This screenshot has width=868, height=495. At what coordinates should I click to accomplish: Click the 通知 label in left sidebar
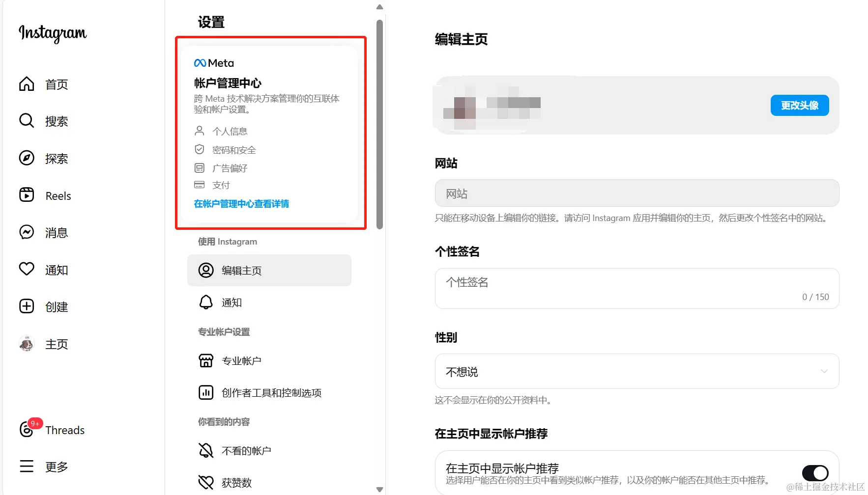[57, 270]
